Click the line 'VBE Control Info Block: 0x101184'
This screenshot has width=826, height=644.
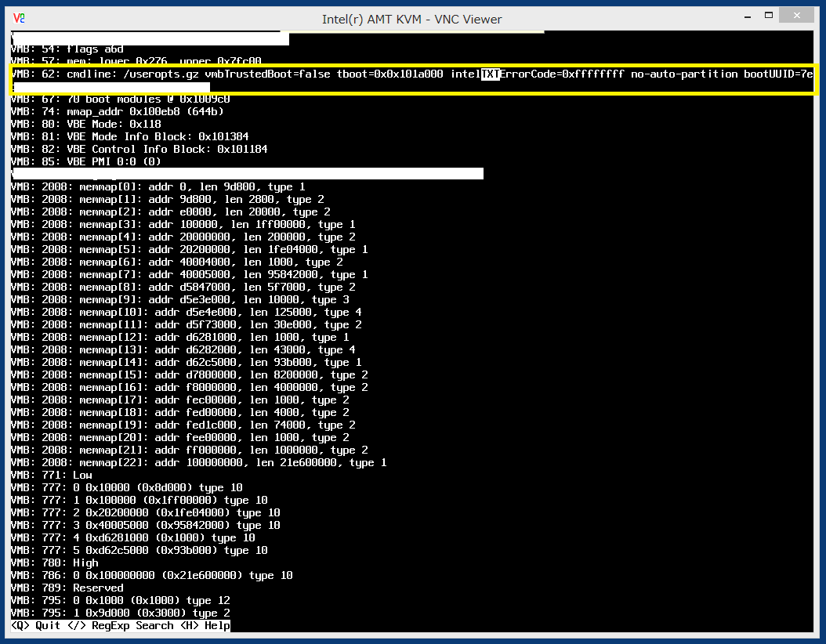click(167, 150)
